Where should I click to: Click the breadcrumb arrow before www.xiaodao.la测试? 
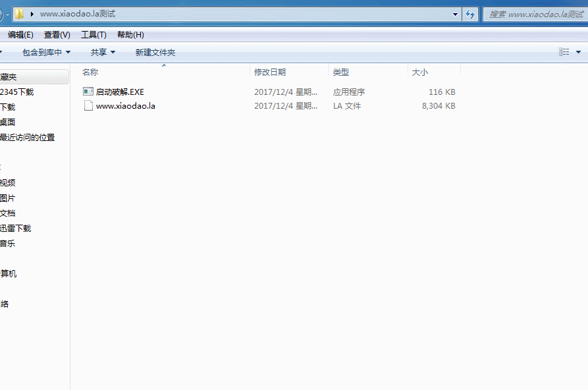click(x=32, y=14)
